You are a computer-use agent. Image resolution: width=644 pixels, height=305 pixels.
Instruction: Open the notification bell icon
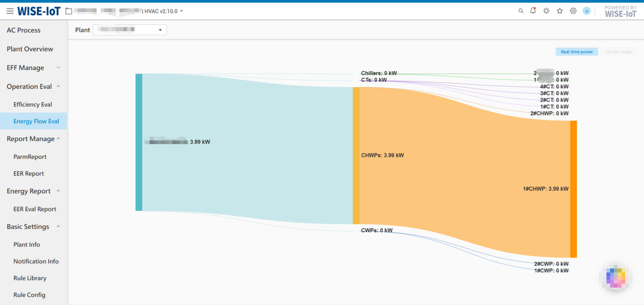[x=533, y=11]
